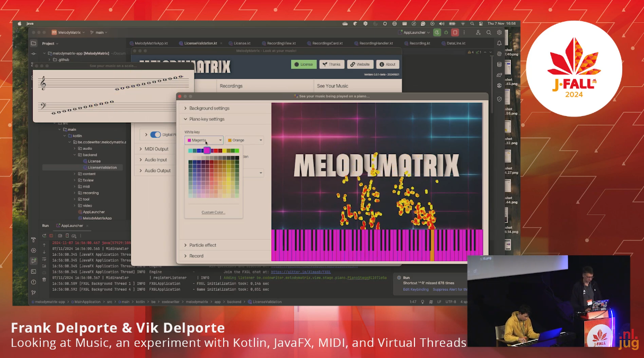Viewport: 644px width, 358px height.
Task: Open the RecordingView.kt editor tab
Action: [281, 43]
